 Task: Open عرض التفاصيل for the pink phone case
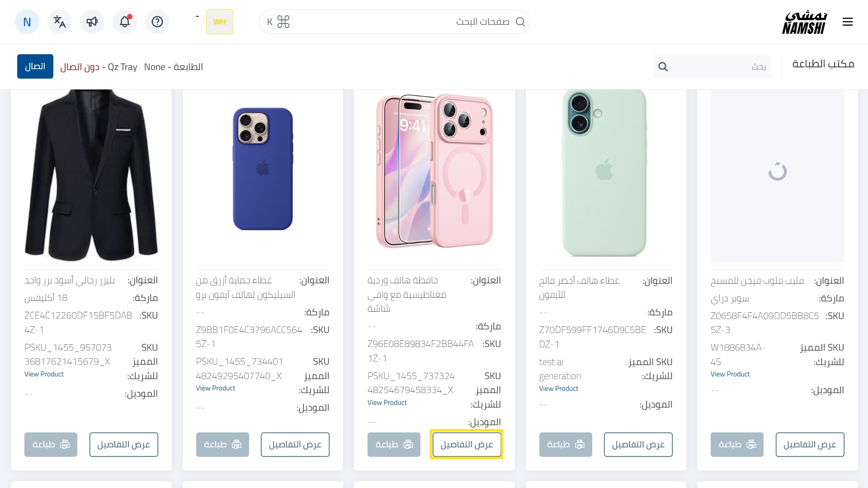(467, 445)
